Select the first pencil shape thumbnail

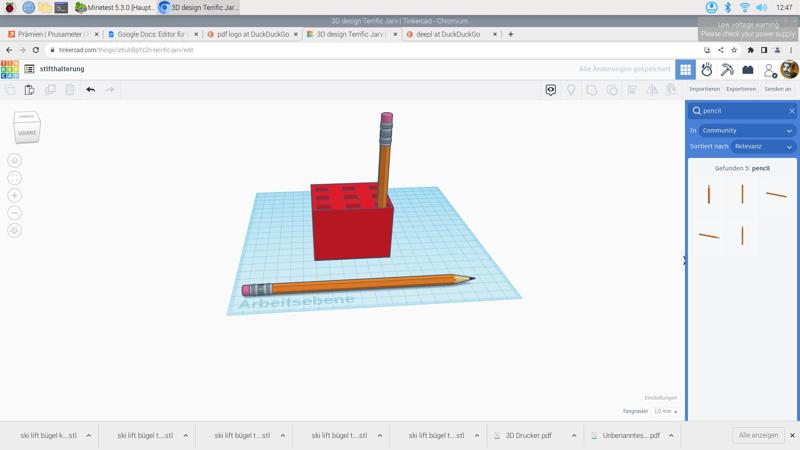(709, 194)
